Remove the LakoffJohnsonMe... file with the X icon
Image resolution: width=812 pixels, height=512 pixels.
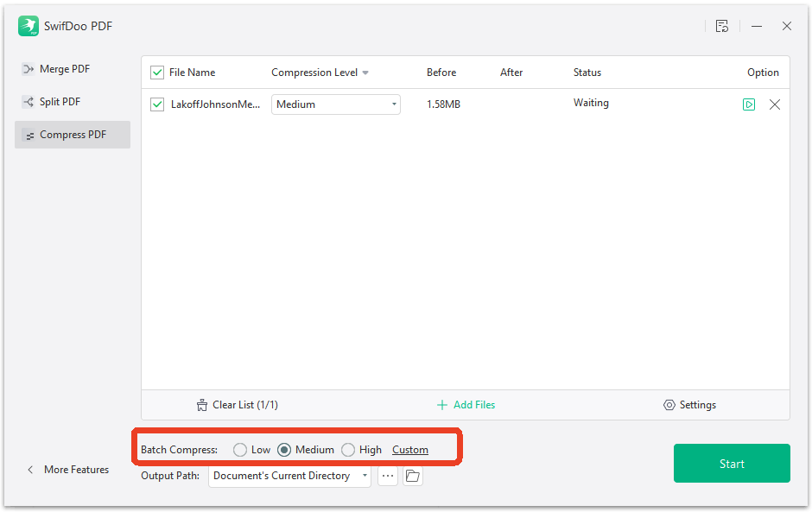775,104
